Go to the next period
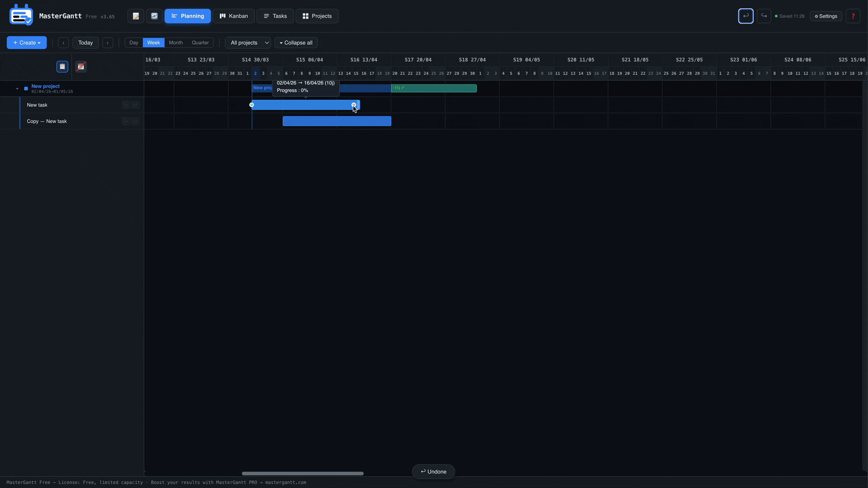868x488 pixels. [108, 43]
